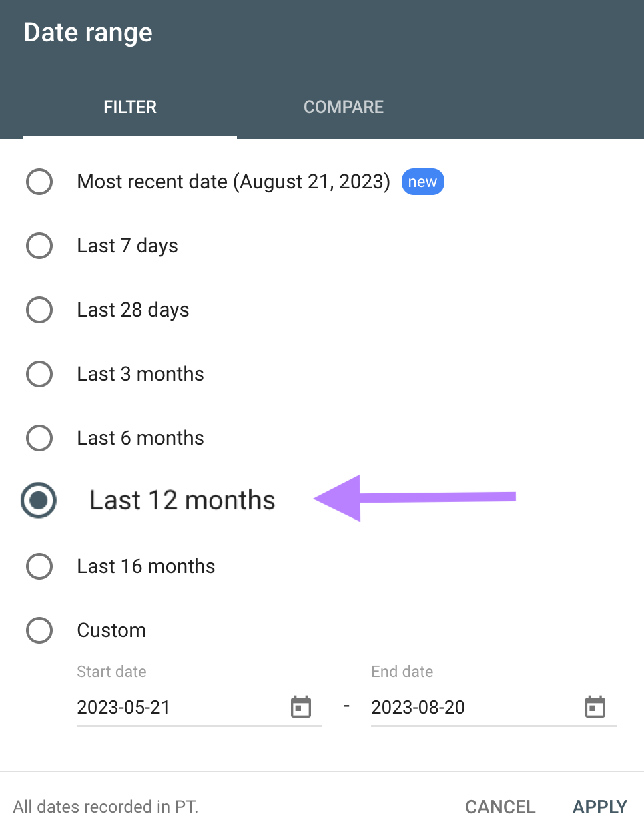Choose Last 16 months radio button
Viewport: 644px width, 830px height.
point(39,566)
